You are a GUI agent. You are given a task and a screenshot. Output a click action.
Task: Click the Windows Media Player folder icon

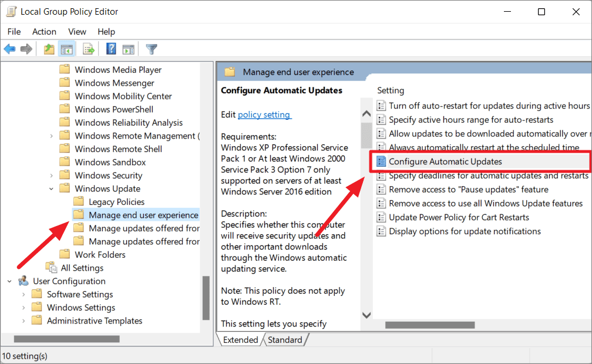coord(65,69)
